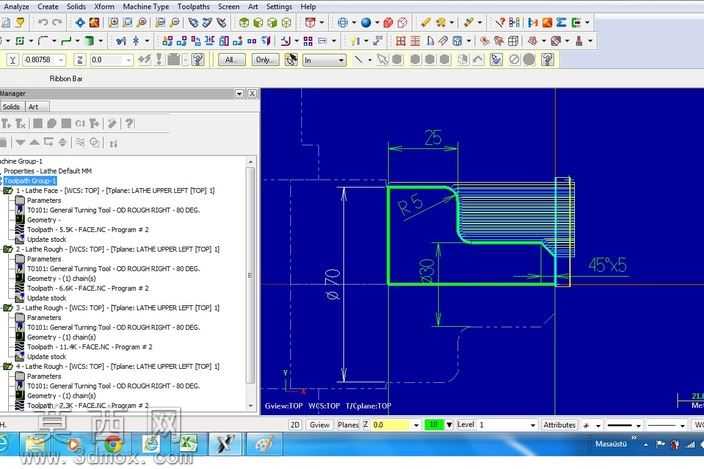Image resolution: width=704 pixels, height=469 pixels.
Task: Toggle the standard selection cursor icon
Action: (x=383, y=60)
